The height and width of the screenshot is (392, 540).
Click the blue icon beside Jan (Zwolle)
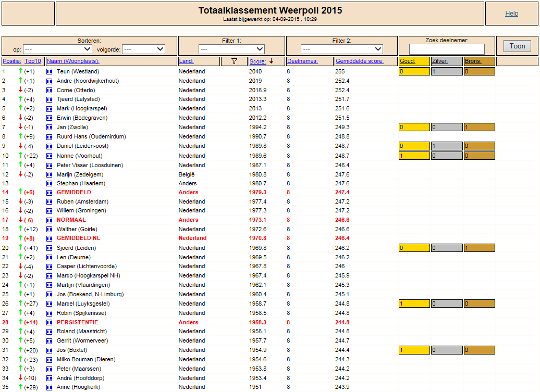49,127
